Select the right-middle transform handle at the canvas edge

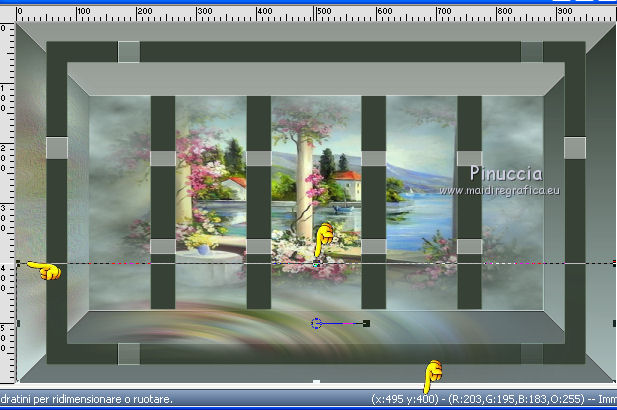pos(615,323)
